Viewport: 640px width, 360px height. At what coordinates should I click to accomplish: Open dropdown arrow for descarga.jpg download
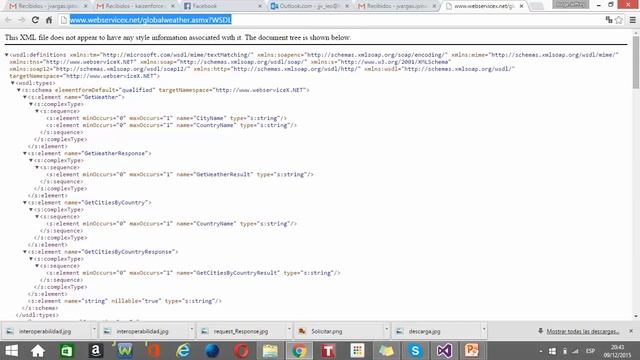point(484,330)
